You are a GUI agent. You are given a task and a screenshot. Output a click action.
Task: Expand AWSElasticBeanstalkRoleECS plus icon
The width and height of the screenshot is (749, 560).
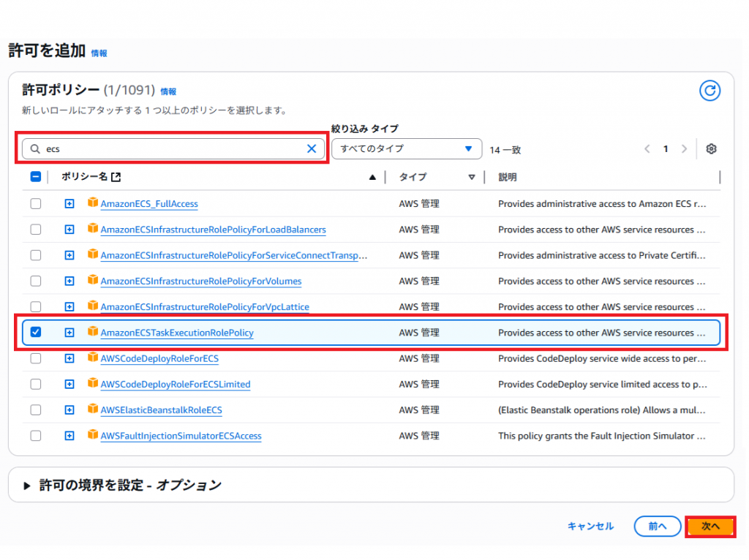[69, 410]
